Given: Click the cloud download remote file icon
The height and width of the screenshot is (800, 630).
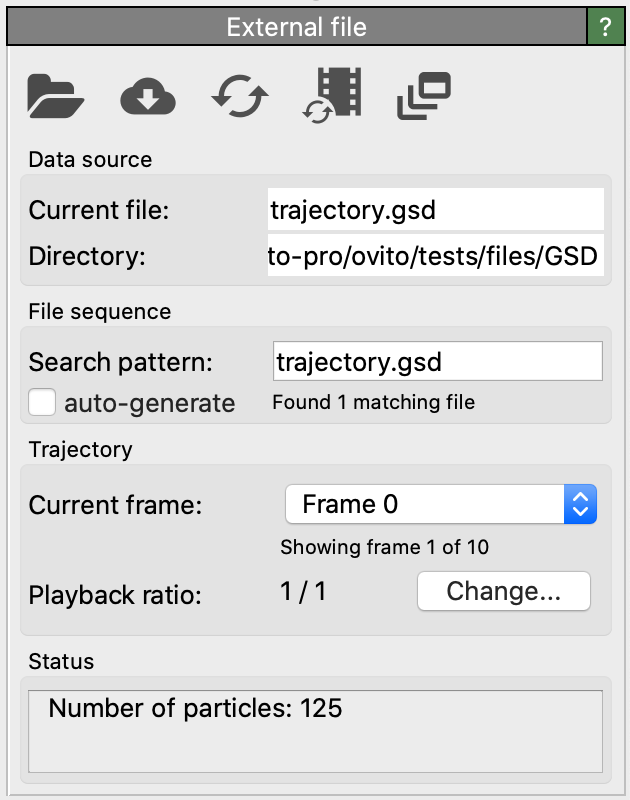Looking at the screenshot, I should pos(148,97).
